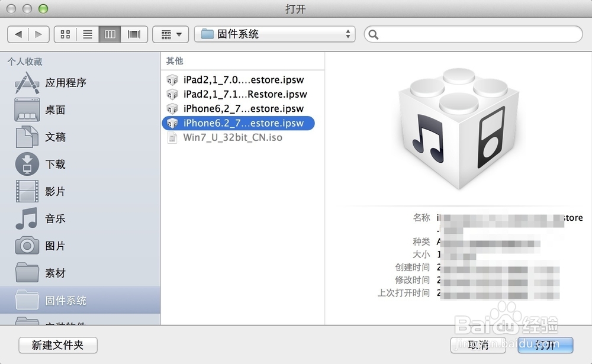
Task: Click the Applications icon beside 应用程序
Action: click(27, 83)
